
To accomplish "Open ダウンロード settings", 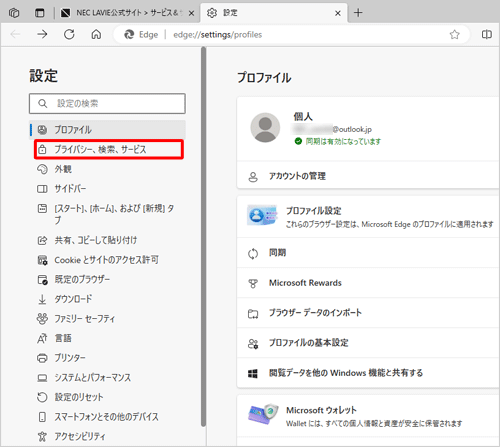I will (107, 299).
